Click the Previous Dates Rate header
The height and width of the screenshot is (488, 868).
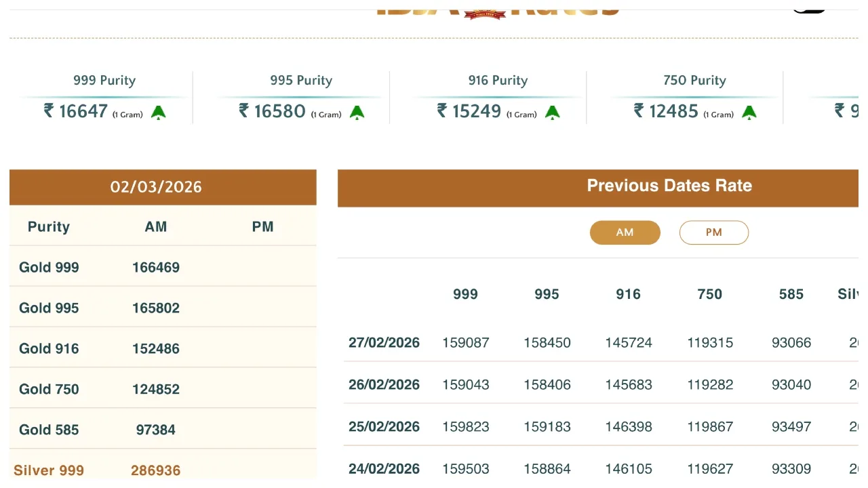[669, 186]
